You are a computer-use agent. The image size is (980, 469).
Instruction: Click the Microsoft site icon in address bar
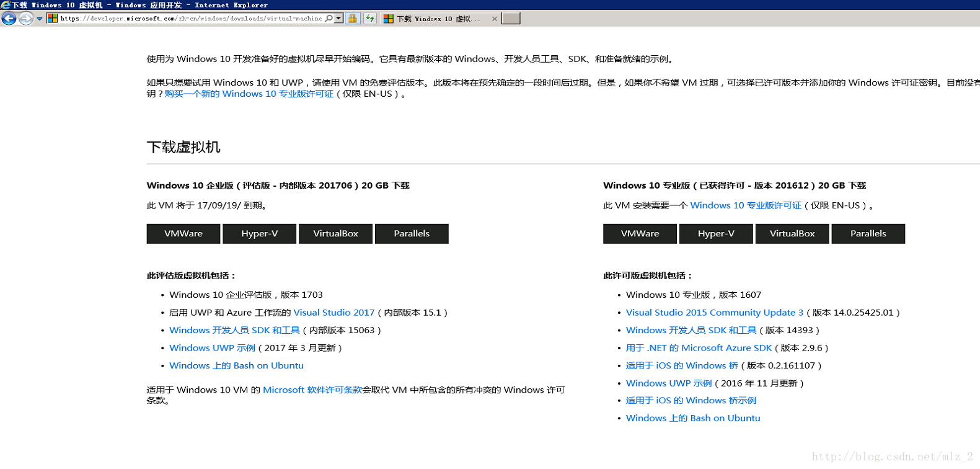(53, 19)
